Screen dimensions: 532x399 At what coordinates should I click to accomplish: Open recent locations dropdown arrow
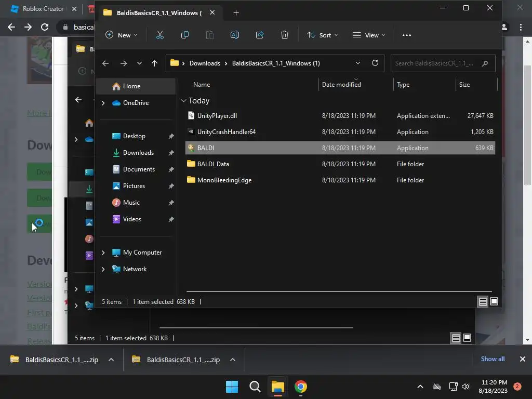(139, 63)
